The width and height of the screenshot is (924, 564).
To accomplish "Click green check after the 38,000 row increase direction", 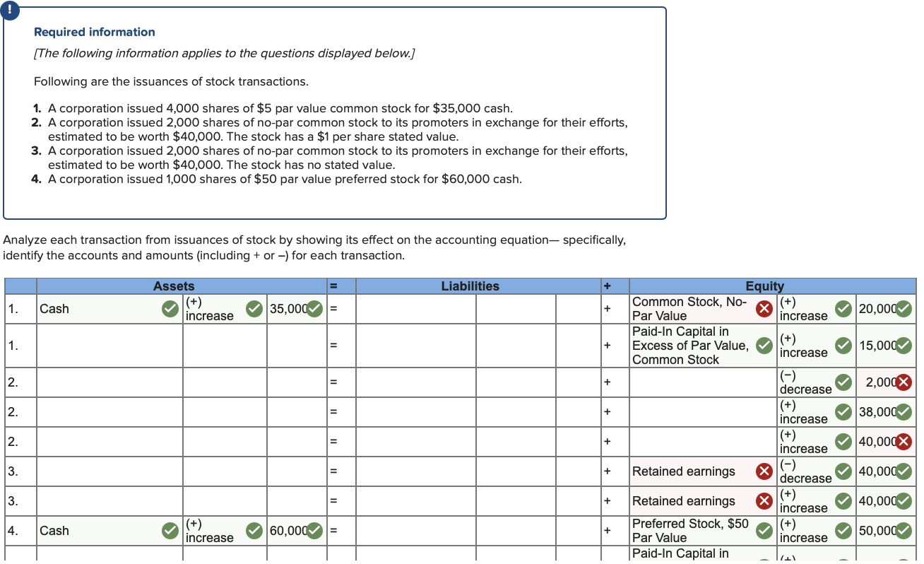I will pos(843,412).
